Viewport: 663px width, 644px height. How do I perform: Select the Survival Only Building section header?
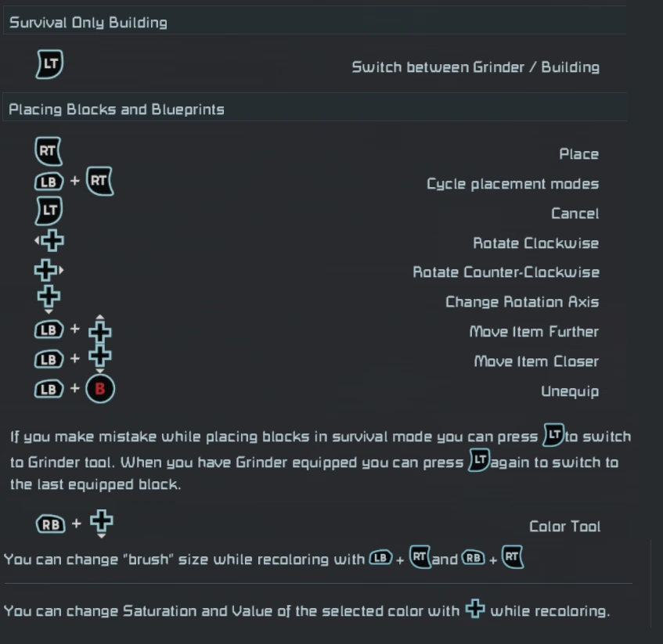[x=88, y=23]
